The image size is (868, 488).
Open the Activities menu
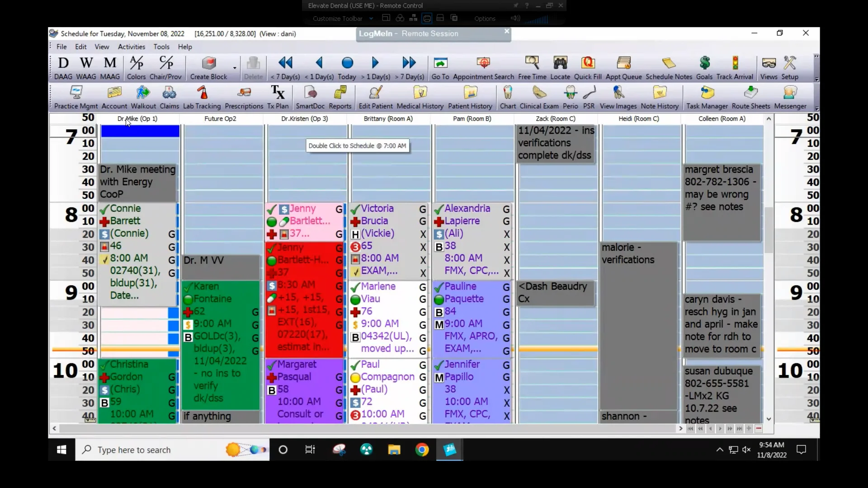[x=131, y=47]
